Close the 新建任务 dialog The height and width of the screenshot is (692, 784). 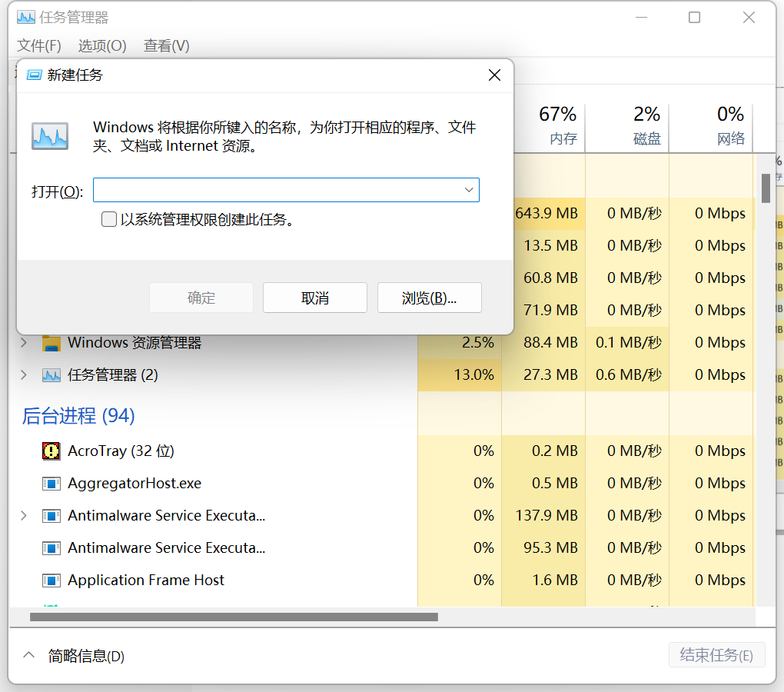[494, 75]
